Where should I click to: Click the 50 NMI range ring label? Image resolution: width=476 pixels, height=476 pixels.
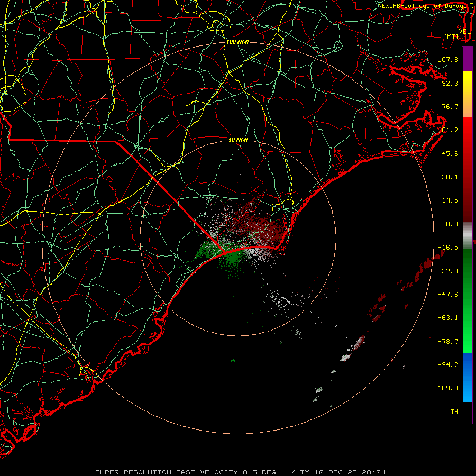pyautogui.click(x=239, y=140)
